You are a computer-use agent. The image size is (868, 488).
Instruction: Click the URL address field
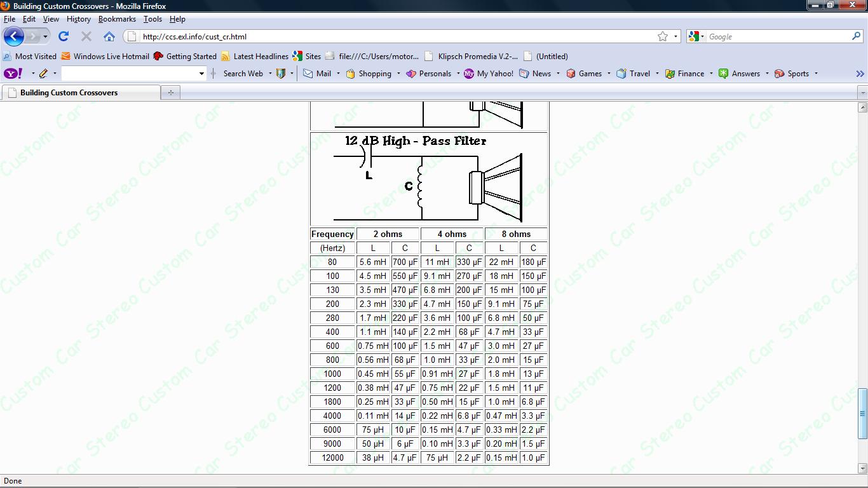point(397,37)
